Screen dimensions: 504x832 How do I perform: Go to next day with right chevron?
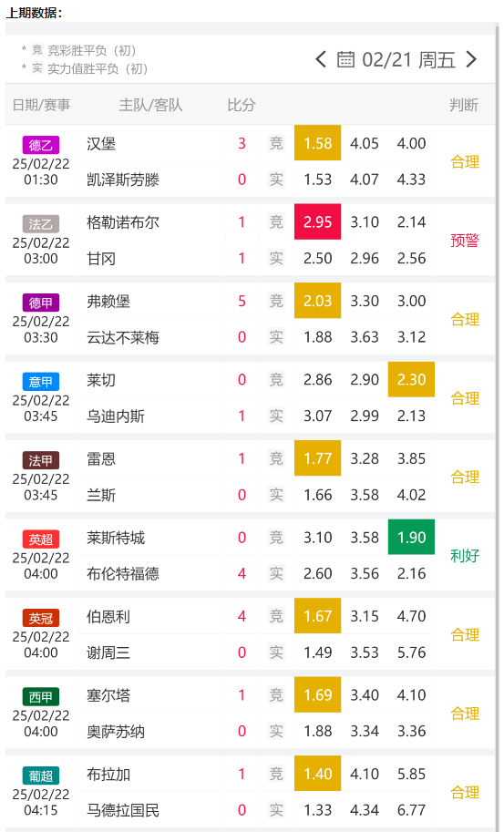click(471, 59)
